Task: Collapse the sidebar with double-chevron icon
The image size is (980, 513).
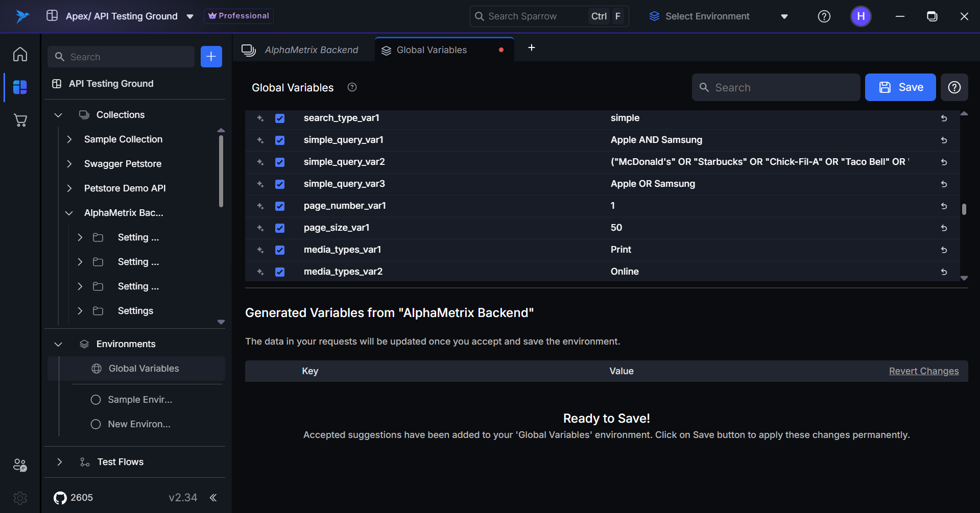Action: [x=213, y=498]
